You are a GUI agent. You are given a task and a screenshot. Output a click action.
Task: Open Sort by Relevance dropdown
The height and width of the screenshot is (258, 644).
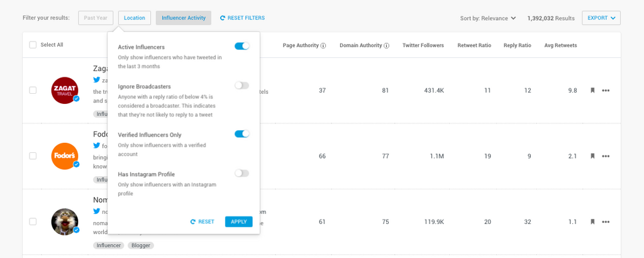tap(488, 18)
